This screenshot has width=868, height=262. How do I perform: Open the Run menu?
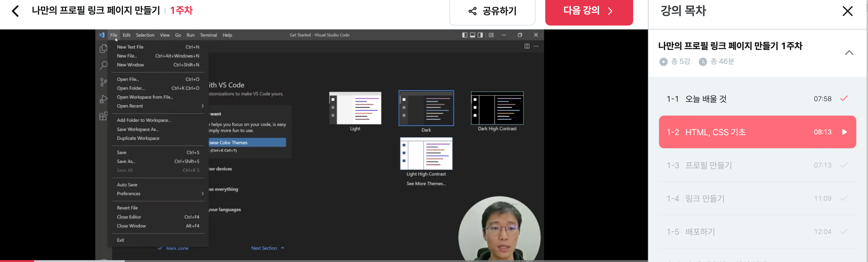pyautogui.click(x=190, y=35)
